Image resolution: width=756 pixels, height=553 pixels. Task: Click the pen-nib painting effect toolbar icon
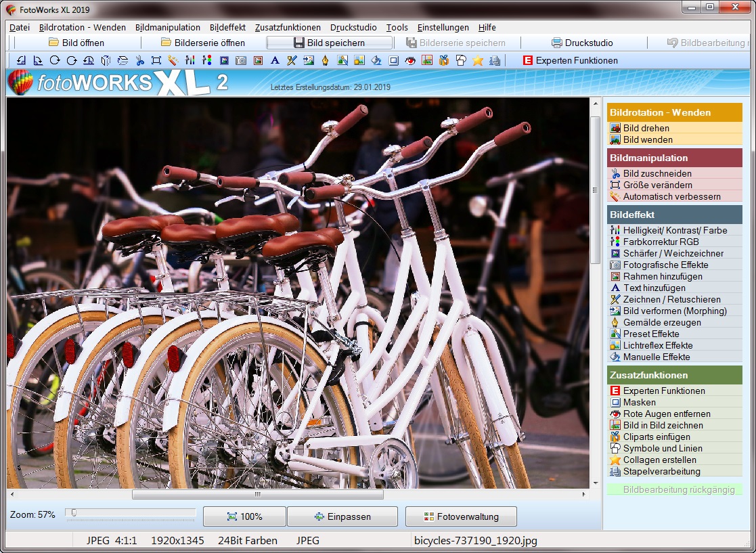326,60
